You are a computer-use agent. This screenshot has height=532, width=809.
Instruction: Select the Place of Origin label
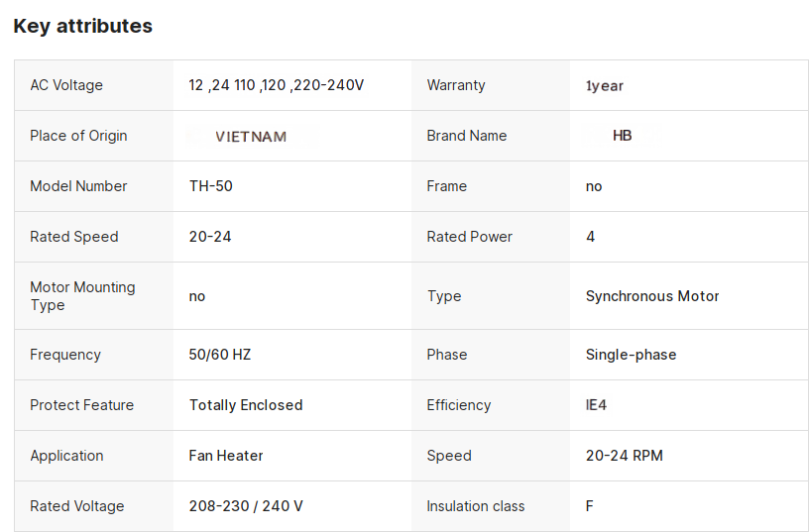(78, 136)
